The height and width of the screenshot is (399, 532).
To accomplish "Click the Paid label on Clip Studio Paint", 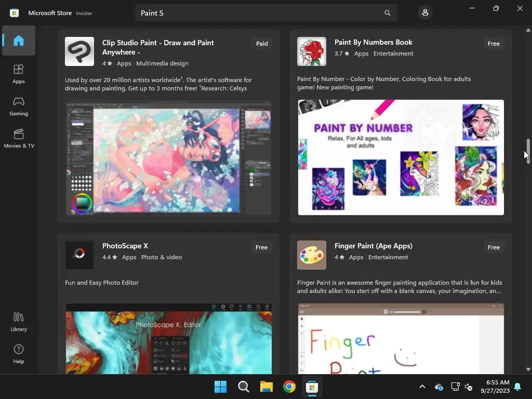I will coord(262,44).
